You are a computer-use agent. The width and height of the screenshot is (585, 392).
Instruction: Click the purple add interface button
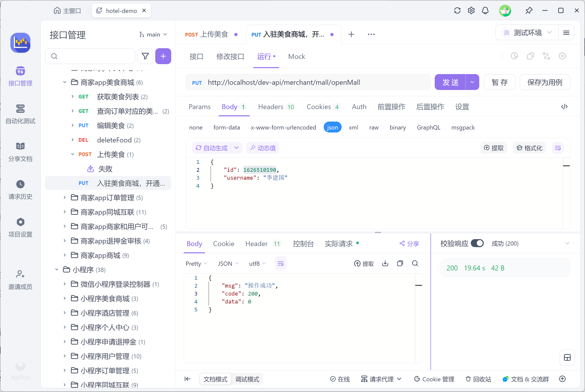tap(163, 56)
